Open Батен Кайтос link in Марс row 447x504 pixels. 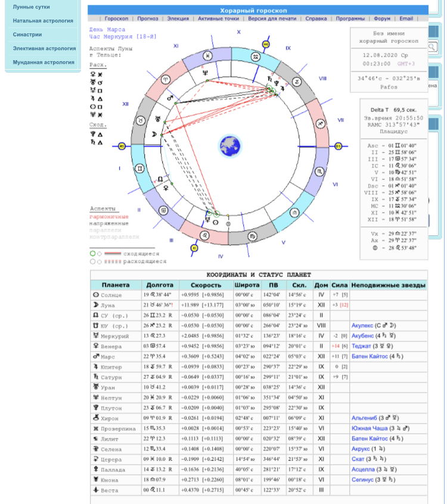click(370, 356)
